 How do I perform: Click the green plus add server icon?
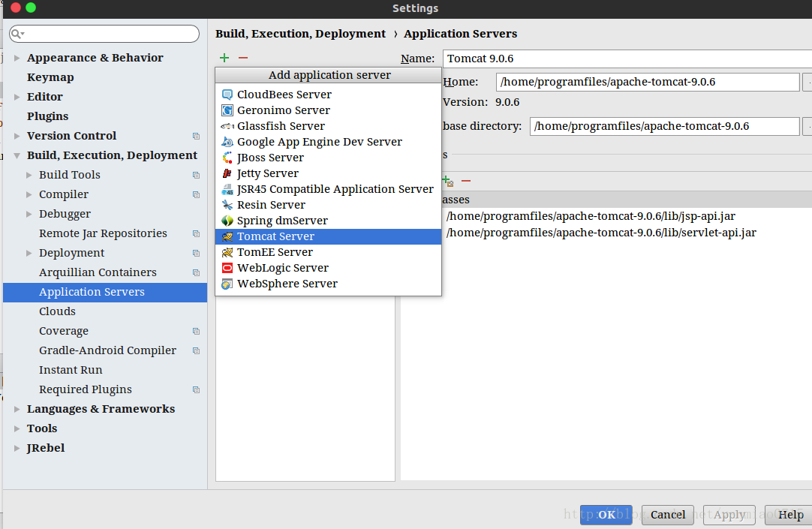[x=224, y=58]
